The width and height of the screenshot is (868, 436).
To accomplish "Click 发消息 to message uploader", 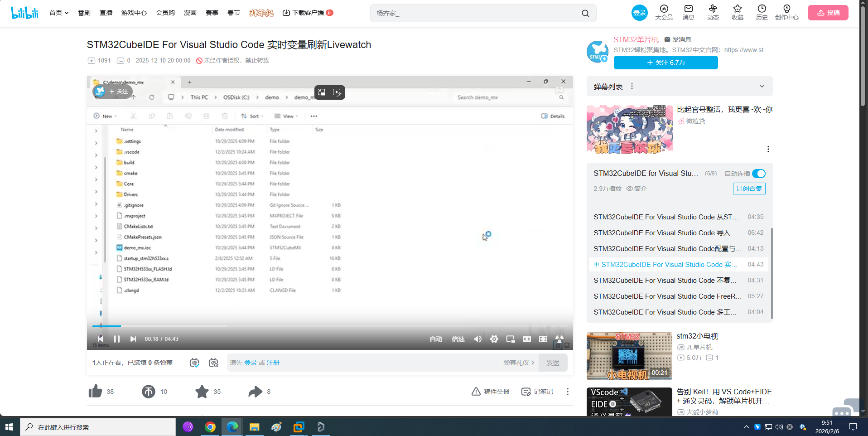I will coord(678,39).
